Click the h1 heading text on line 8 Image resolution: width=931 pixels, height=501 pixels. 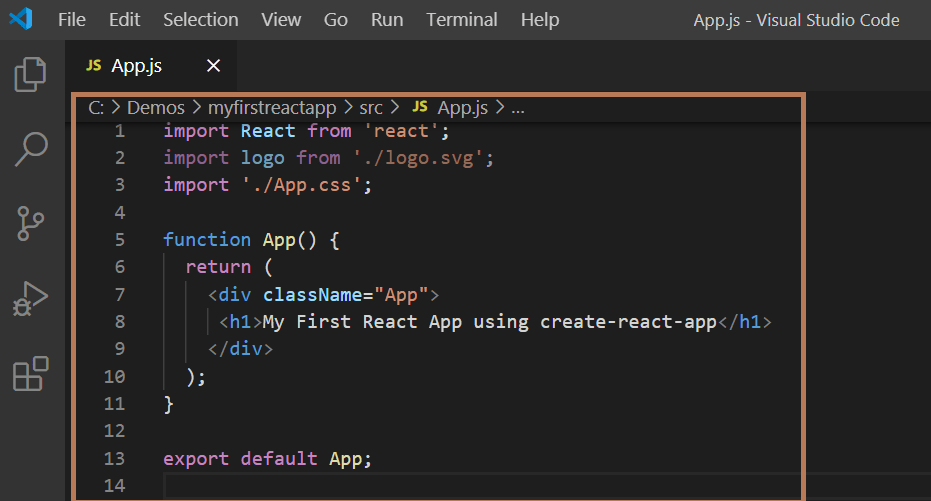tap(490, 322)
